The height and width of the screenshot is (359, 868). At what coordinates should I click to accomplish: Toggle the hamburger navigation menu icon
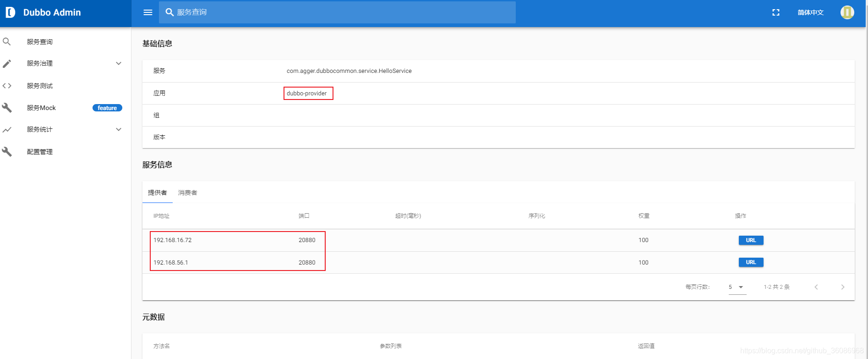pyautogui.click(x=148, y=12)
